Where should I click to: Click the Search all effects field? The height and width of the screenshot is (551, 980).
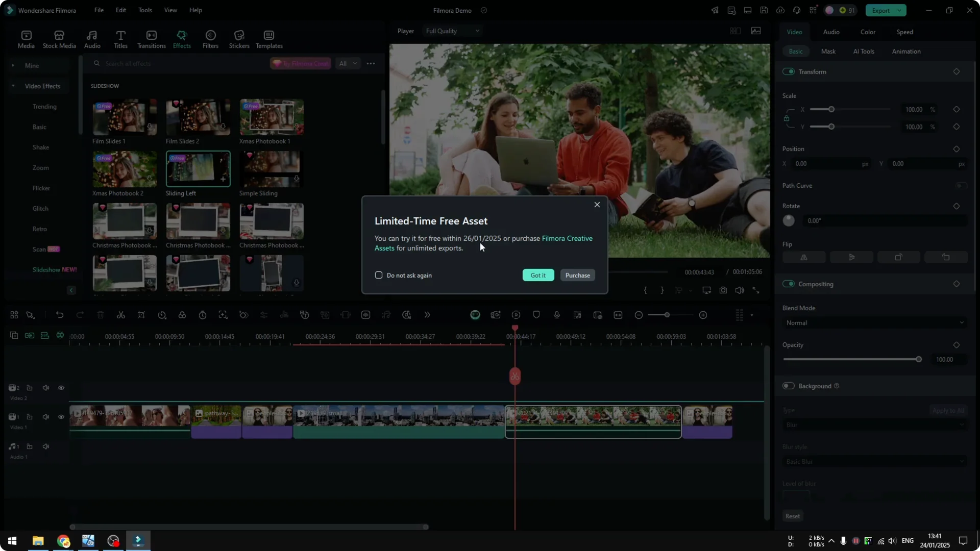[179, 64]
